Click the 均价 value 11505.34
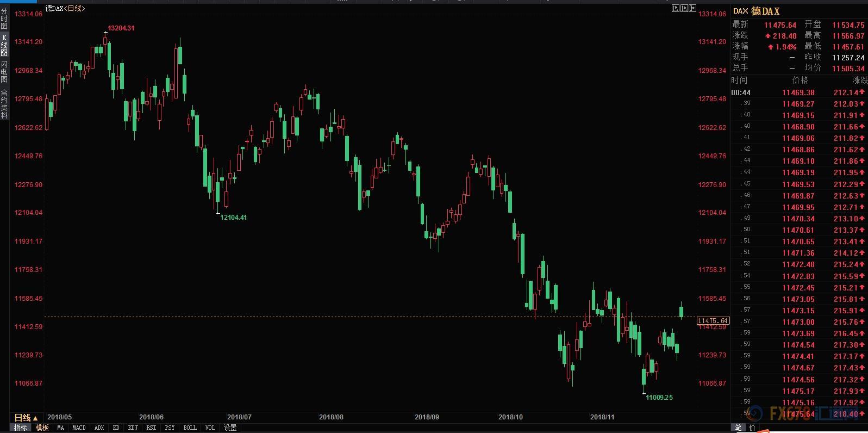Screen dimensions: 868x433 [x=848, y=69]
